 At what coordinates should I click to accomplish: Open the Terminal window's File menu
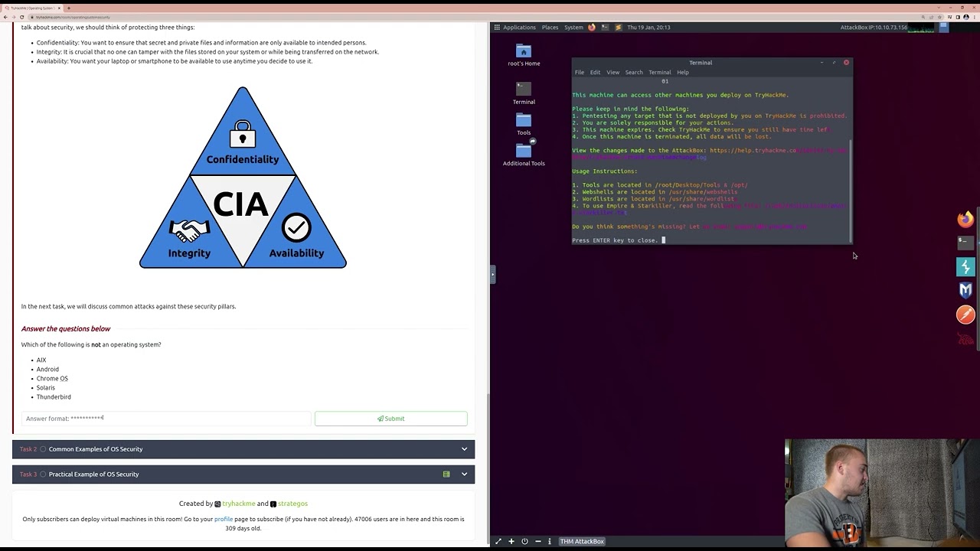point(580,72)
